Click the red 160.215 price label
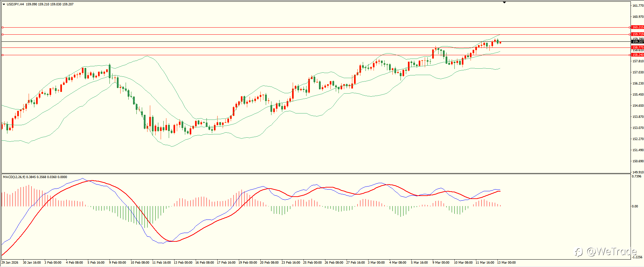This screenshot has height=267, width=644. [638, 27]
